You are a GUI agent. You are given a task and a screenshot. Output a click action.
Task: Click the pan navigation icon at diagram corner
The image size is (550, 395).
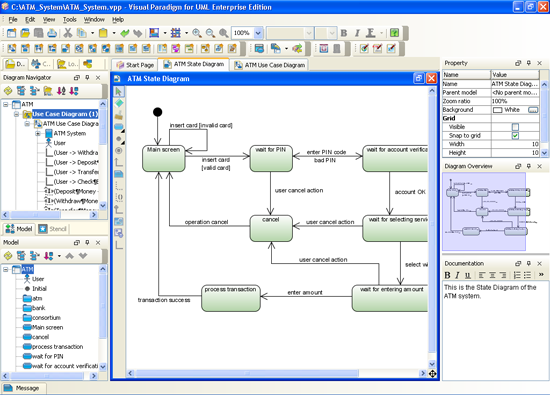(432, 374)
